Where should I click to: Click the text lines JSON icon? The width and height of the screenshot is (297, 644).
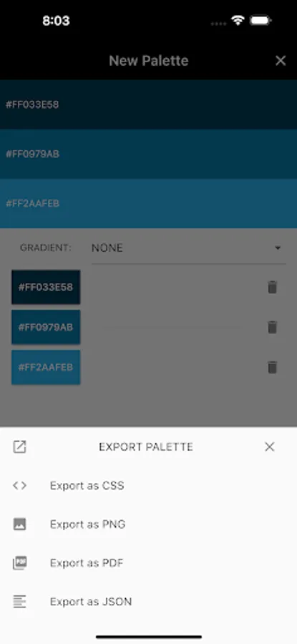point(19,602)
